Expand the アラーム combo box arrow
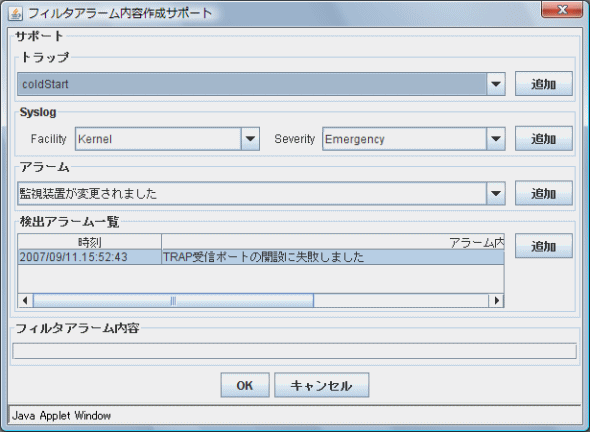This screenshot has height=432, width=590. (496, 193)
